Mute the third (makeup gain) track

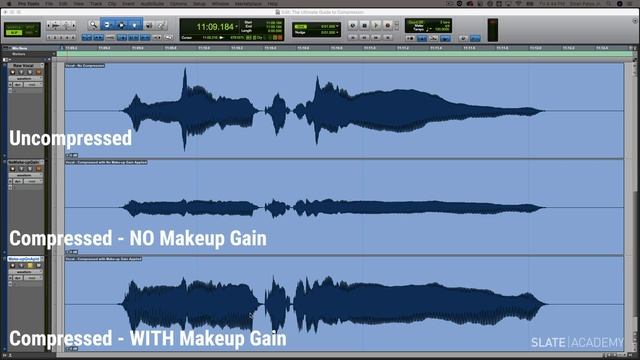(x=38, y=266)
